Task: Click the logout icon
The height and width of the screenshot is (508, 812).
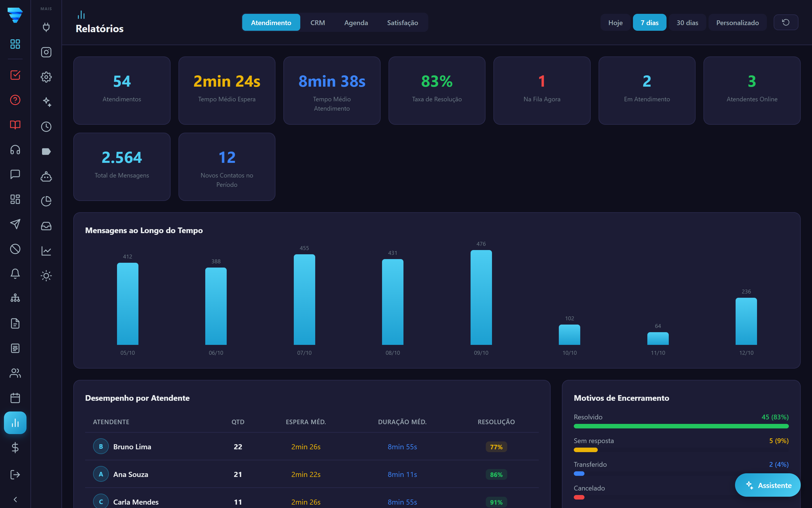Action: coord(15,475)
